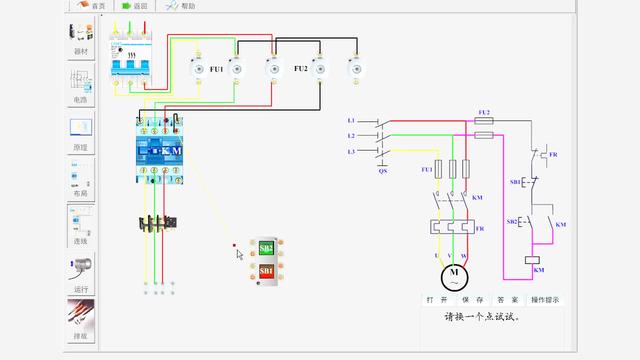Viewport: 640px width, 360px height.
Task: Click the 运行 run motor icon
Action: (x=81, y=274)
